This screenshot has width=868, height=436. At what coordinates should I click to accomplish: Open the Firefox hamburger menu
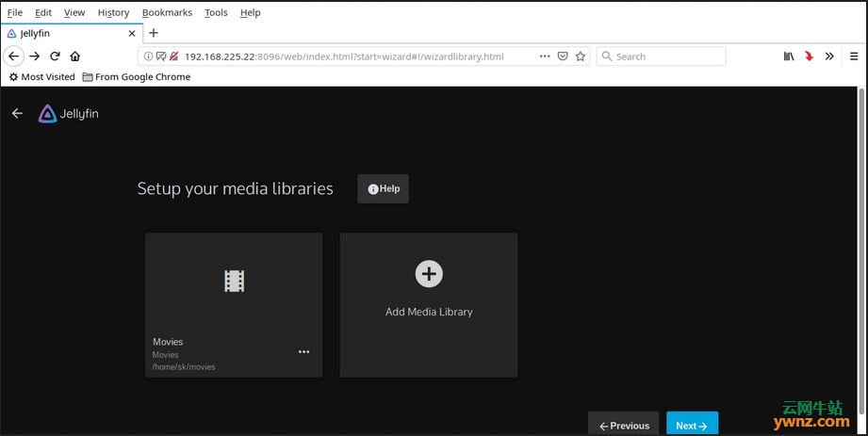pos(854,56)
